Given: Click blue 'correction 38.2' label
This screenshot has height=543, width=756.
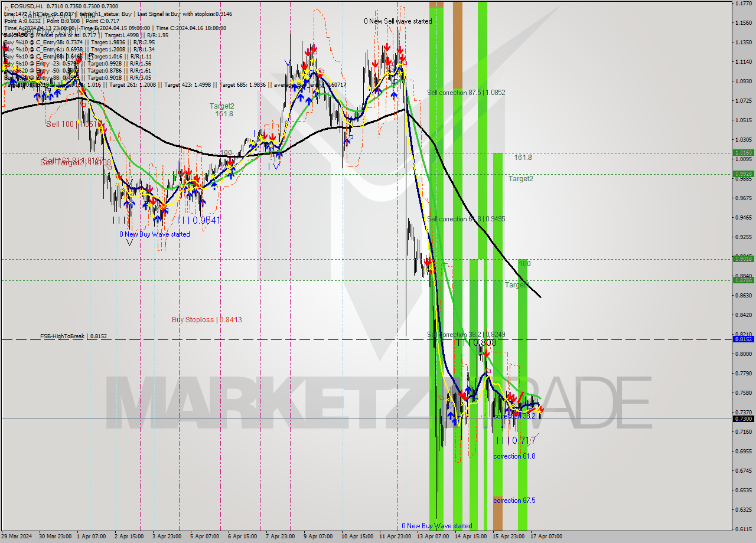Looking at the screenshot, I should (x=514, y=416).
